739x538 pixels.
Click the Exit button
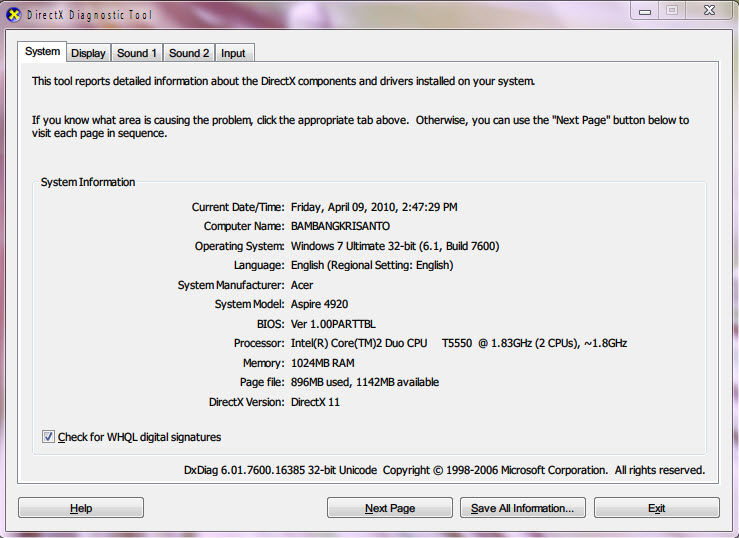click(x=657, y=508)
